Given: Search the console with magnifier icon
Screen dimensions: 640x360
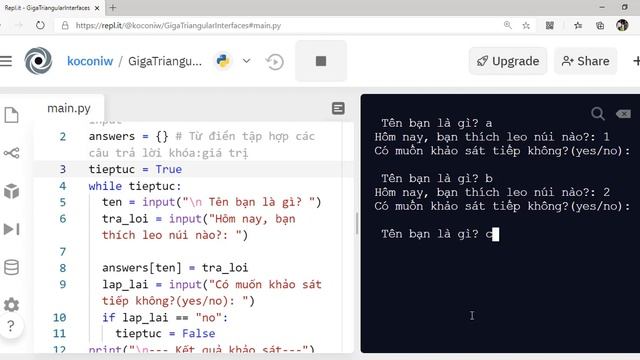Looking at the screenshot, I should [x=598, y=113].
